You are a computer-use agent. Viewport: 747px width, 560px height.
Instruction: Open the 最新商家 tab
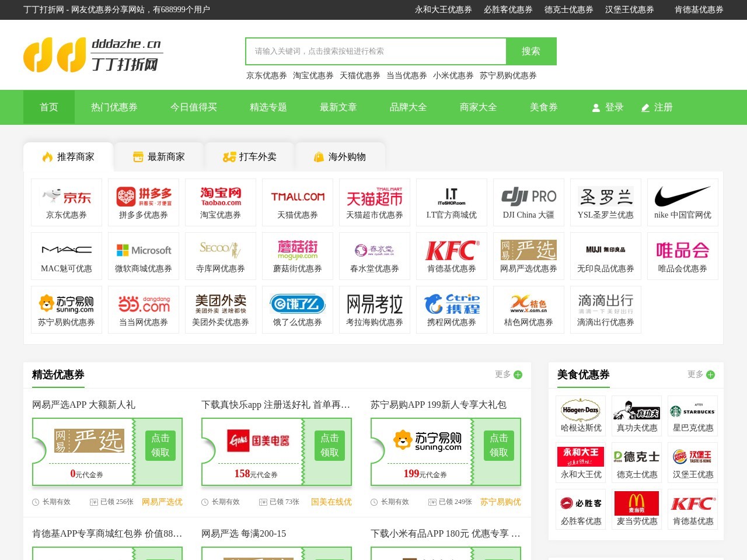[159, 156]
